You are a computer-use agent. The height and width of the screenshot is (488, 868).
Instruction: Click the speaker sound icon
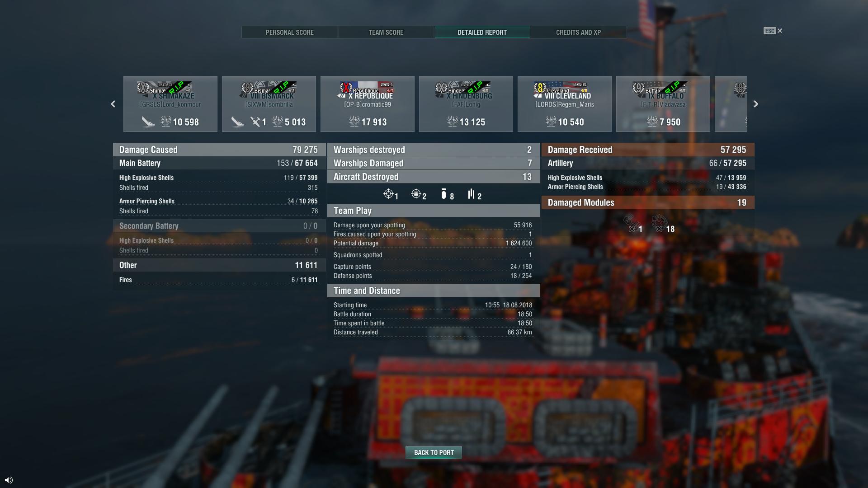point(9,480)
